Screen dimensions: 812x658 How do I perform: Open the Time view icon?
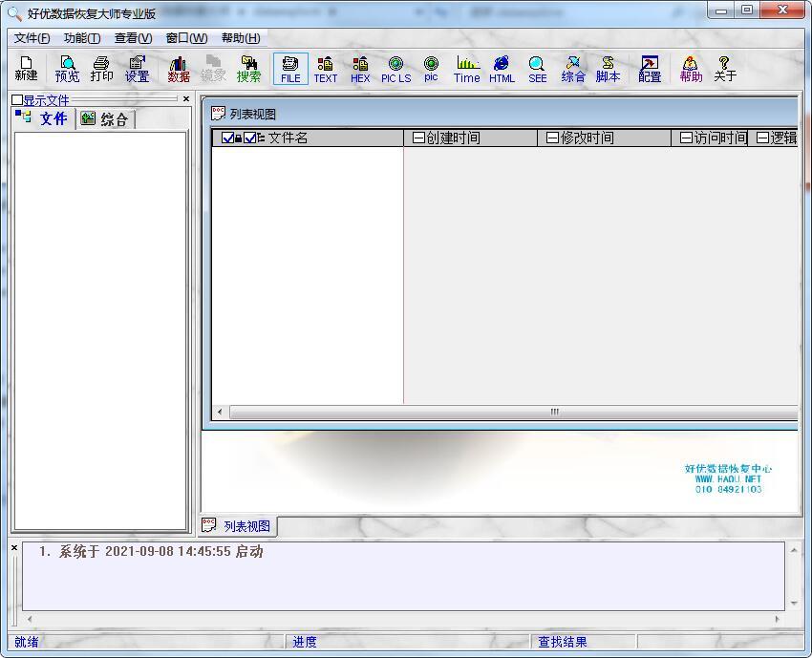click(466, 69)
